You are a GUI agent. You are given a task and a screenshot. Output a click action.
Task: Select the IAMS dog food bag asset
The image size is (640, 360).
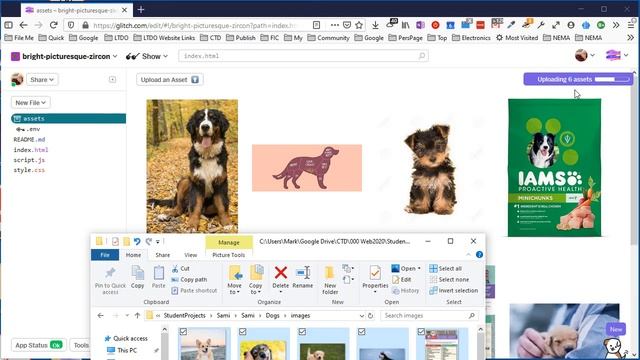[x=554, y=167]
